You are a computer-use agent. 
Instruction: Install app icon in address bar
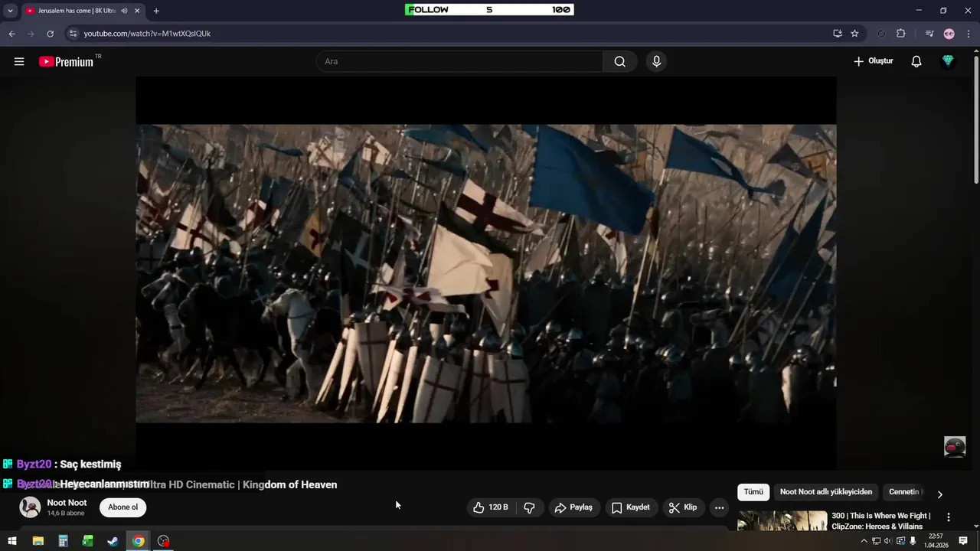pyautogui.click(x=837, y=34)
